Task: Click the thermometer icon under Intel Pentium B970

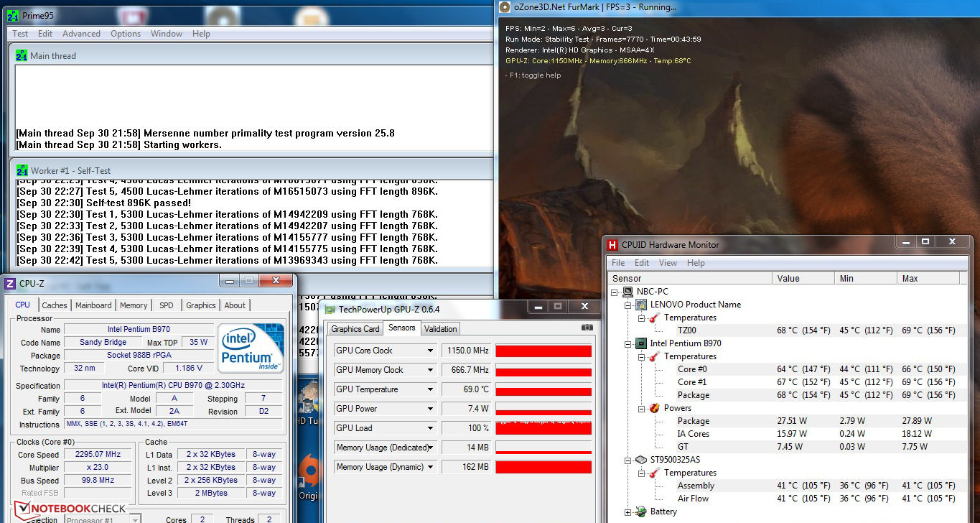Action: (x=655, y=356)
